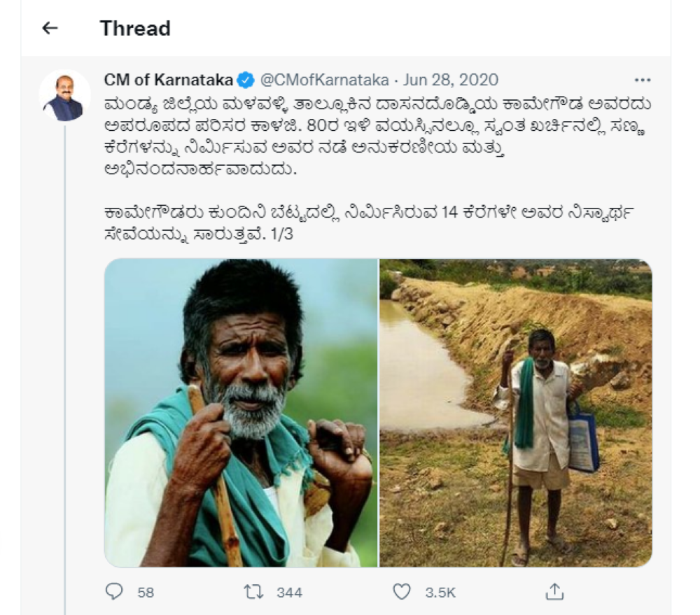
Task: Open the three-dot more options menu
Action: pyautogui.click(x=642, y=79)
